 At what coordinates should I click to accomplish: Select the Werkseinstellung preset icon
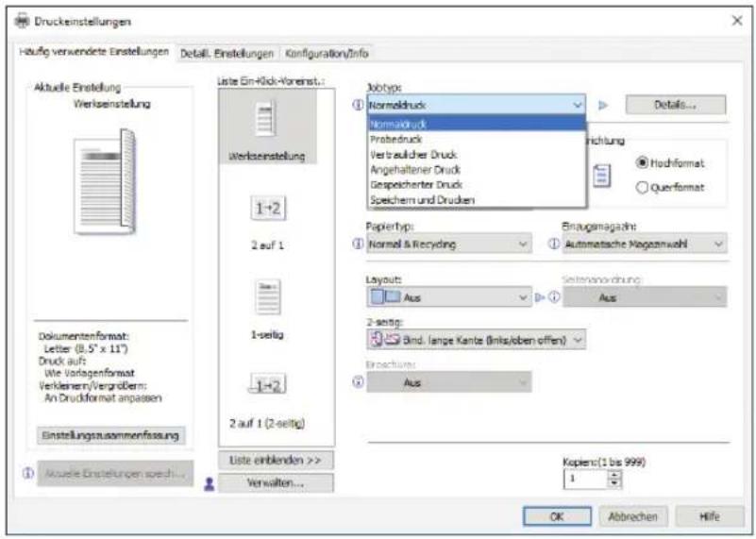(x=266, y=118)
